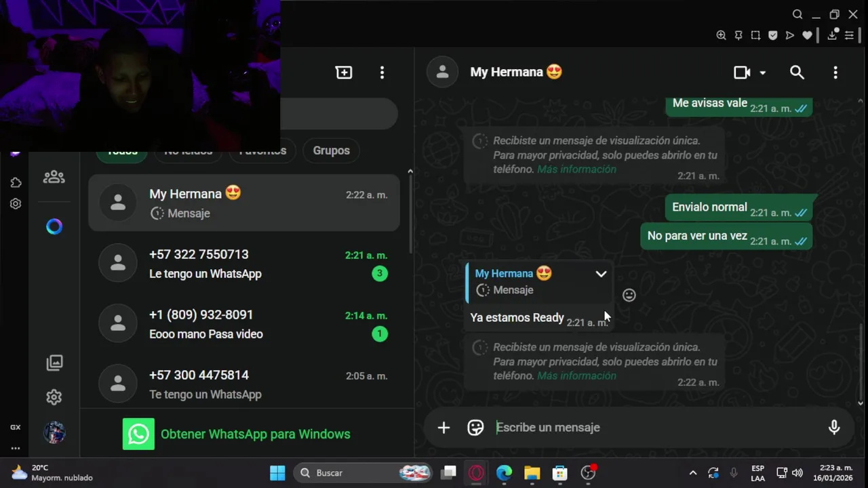Open the emoji and sticker picker

[x=475, y=428]
